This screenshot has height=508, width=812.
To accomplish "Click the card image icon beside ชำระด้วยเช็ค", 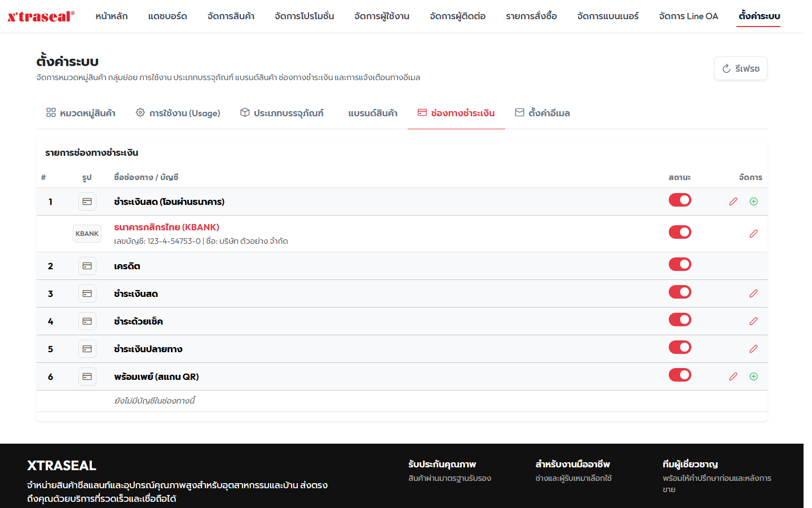I will [x=87, y=321].
